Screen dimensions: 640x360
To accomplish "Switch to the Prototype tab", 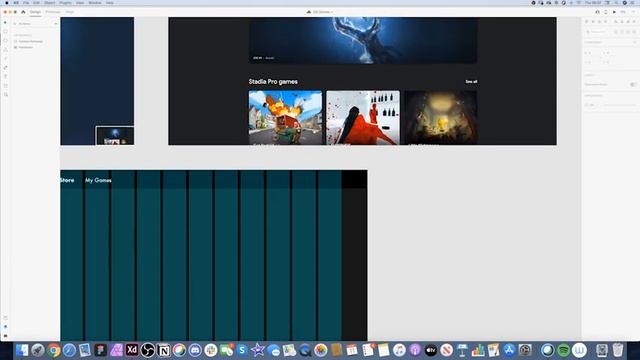I will pos(53,12).
